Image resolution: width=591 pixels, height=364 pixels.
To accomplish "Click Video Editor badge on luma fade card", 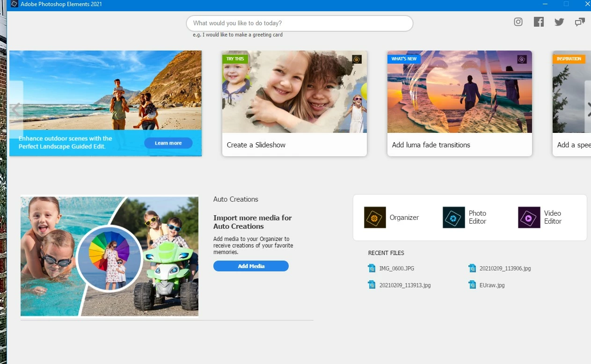I will (522, 59).
